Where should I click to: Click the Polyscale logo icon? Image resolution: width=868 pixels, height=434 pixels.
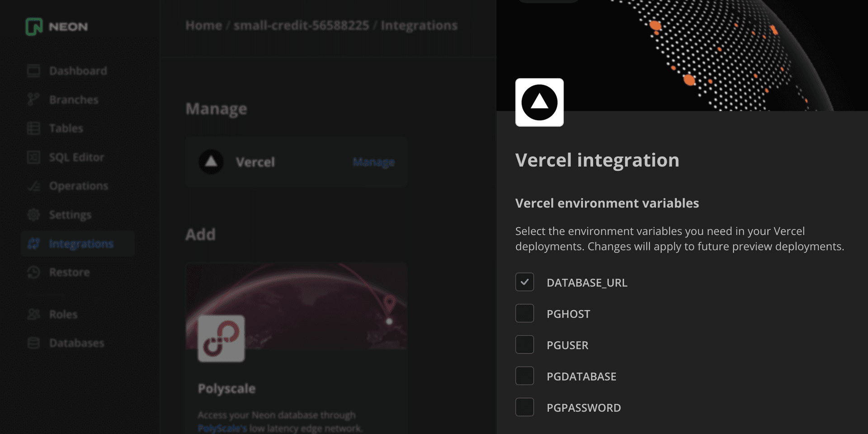(x=221, y=339)
